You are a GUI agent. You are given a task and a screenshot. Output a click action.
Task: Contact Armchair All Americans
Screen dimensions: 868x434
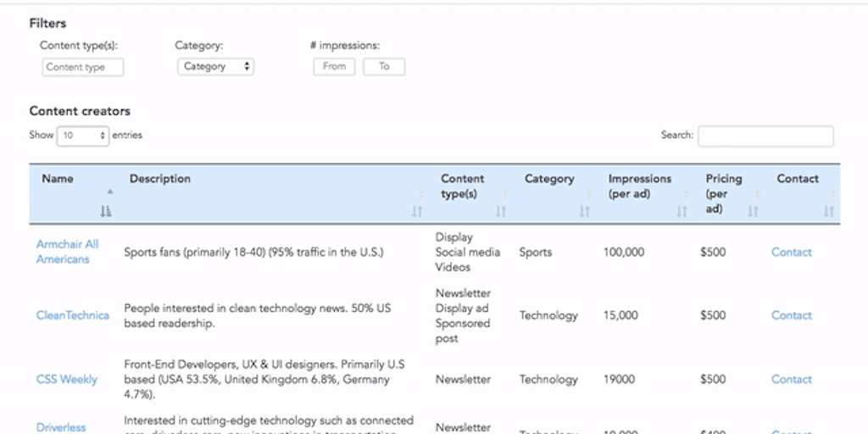(x=792, y=253)
